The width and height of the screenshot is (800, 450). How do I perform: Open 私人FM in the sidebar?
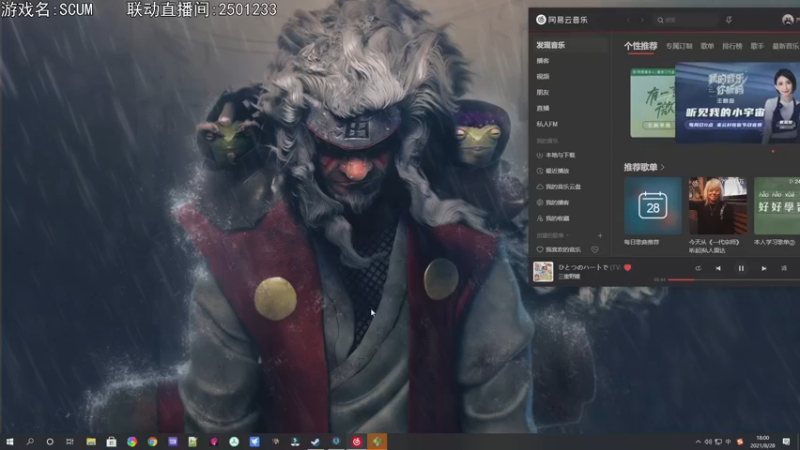click(547, 124)
